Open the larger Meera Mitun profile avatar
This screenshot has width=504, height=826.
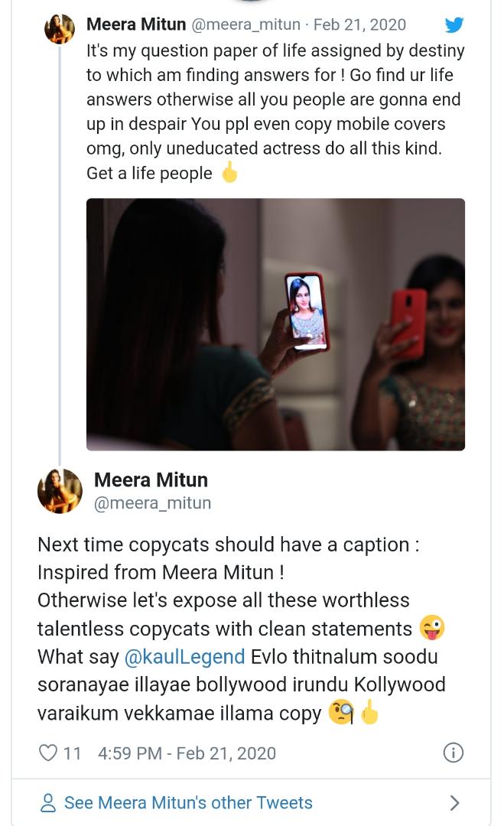tap(60, 491)
